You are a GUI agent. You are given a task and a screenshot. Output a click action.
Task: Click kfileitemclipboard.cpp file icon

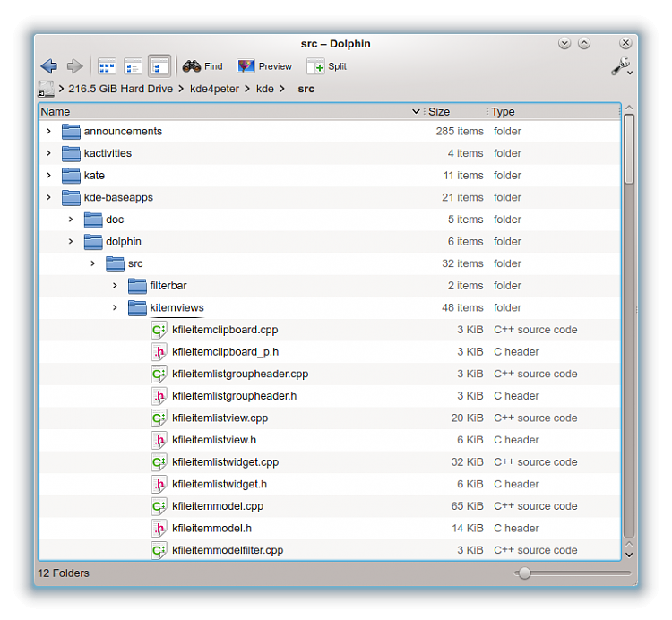tap(159, 330)
